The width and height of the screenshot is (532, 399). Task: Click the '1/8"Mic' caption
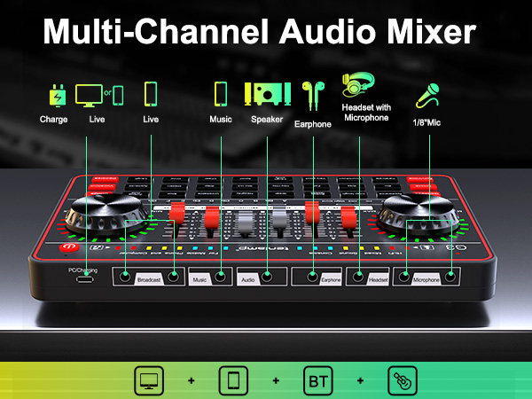(426, 122)
